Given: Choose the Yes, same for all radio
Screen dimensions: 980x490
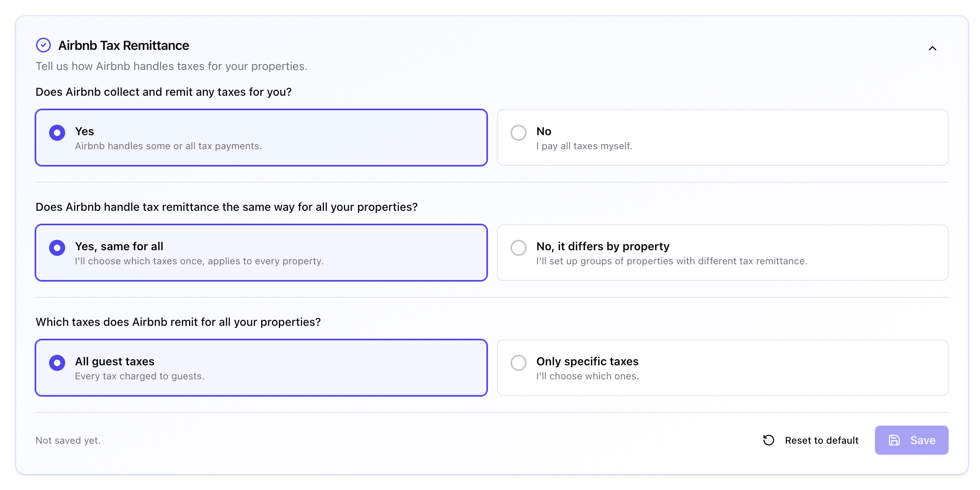Looking at the screenshot, I should point(57,248).
